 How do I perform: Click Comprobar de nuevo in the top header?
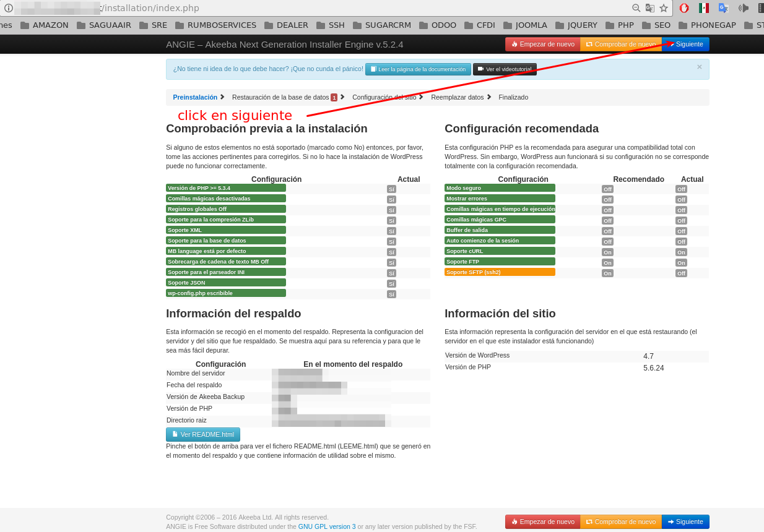point(621,44)
